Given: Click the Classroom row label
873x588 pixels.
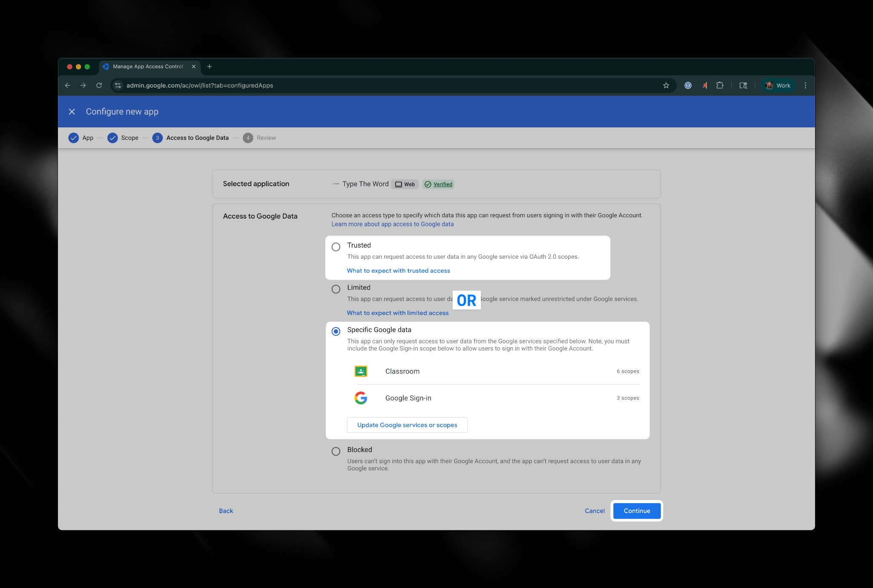Looking at the screenshot, I should [402, 372].
